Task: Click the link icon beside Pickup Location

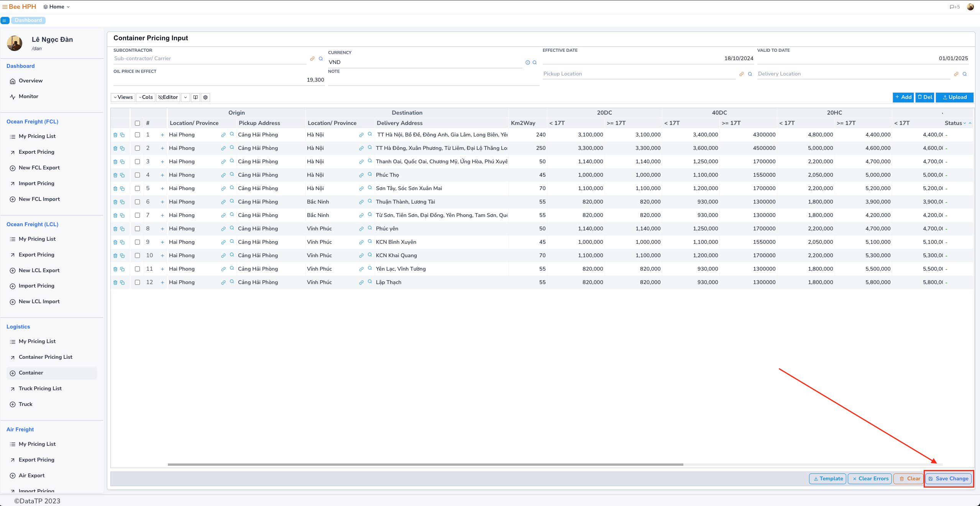Action: 742,74
